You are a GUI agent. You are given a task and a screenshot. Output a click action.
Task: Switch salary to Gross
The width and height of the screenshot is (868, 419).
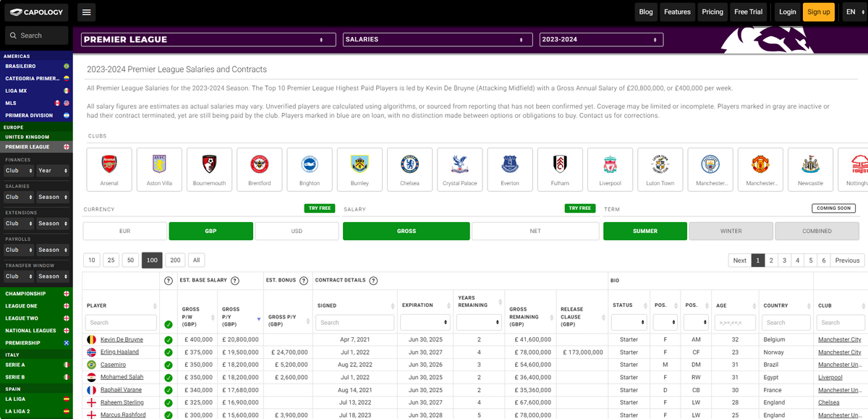tap(407, 231)
